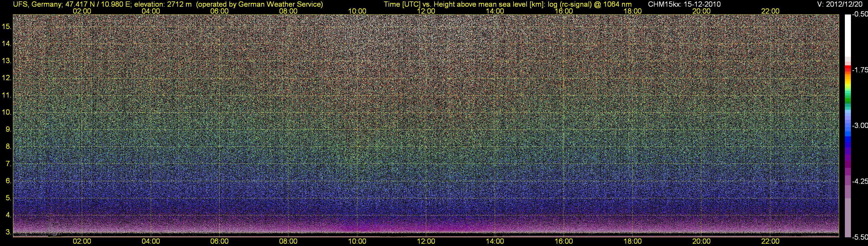Click the color scale value "-1.75"
868x246 pixels.
pos(860,70)
